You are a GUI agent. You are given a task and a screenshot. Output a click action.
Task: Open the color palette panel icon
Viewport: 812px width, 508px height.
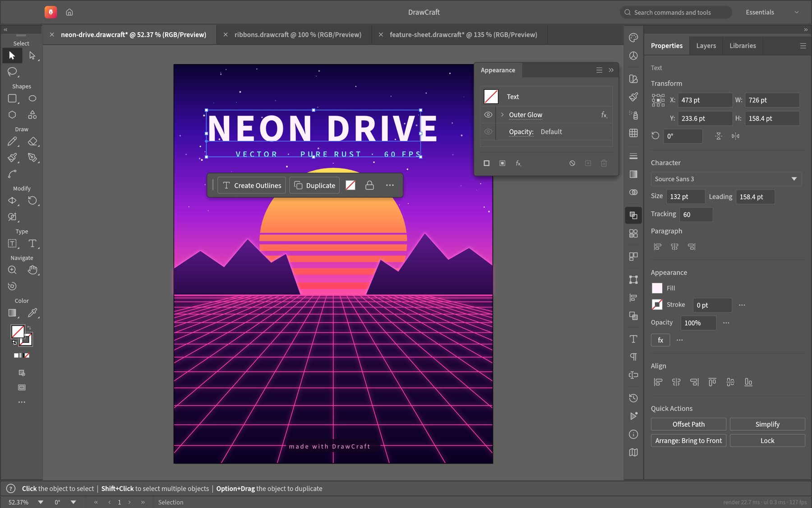coord(633,37)
